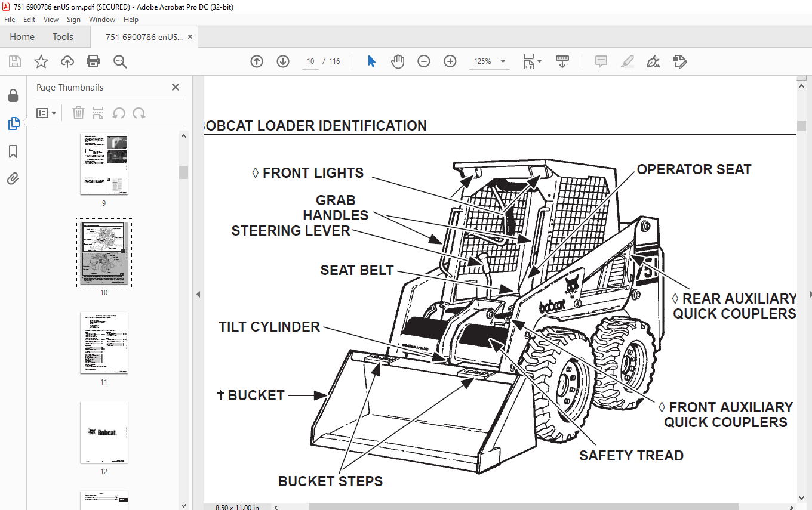812x510 pixels.
Task: Select the page 10 thumbnail
Action: (x=104, y=253)
